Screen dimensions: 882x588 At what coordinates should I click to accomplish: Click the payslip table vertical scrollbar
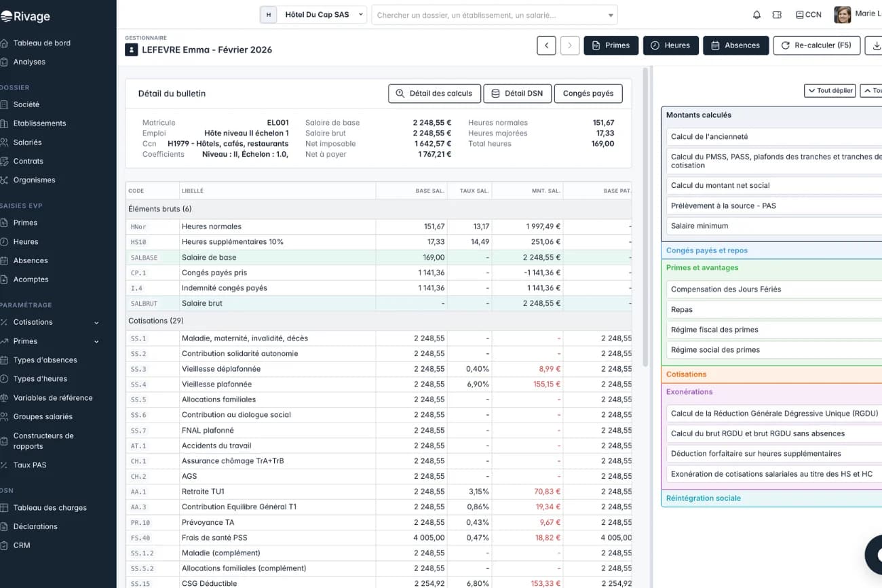[x=645, y=217]
